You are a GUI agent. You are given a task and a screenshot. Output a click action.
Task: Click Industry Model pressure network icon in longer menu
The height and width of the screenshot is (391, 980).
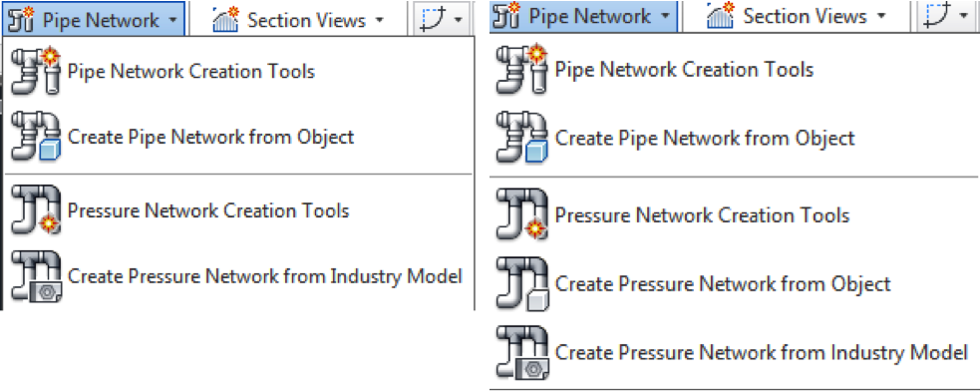point(521,352)
